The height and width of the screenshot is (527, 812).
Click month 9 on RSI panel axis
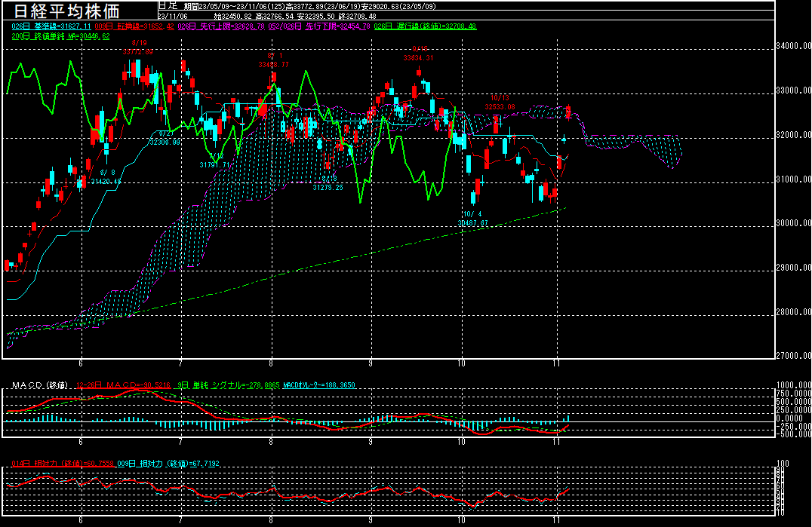pyautogui.click(x=371, y=520)
